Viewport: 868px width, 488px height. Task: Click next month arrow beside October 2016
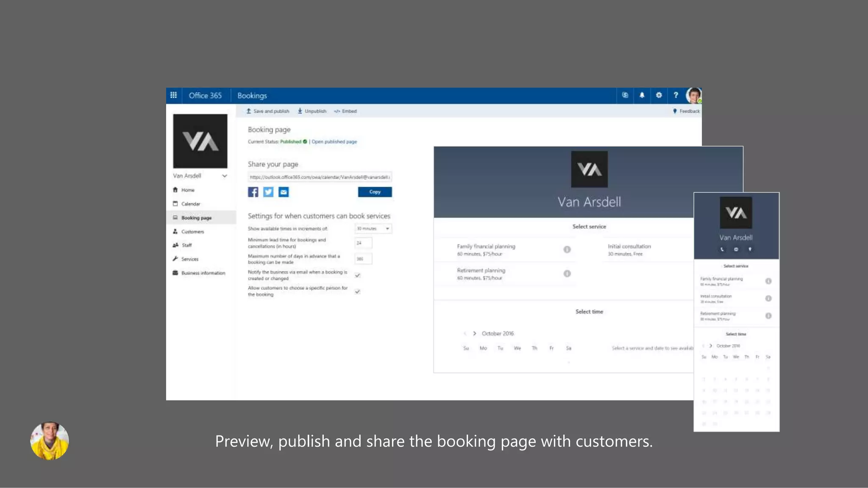(475, 334)
